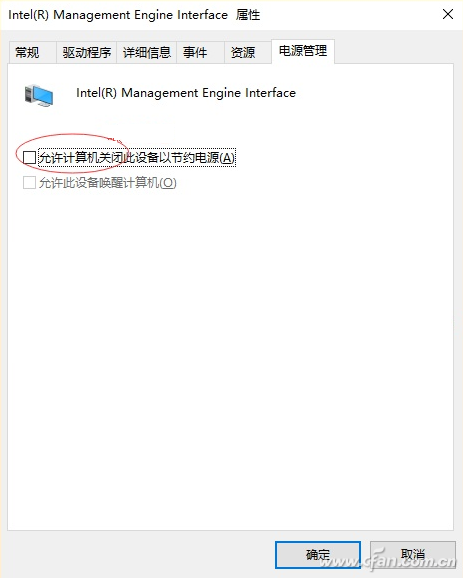Click the Intel(R) Management Engine Interface device name
463x578 pixels.
pyautogui.click(x=186, y=93)
